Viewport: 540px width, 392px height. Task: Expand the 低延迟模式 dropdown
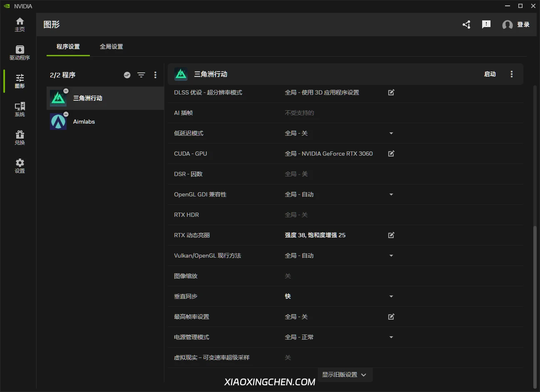391,133
